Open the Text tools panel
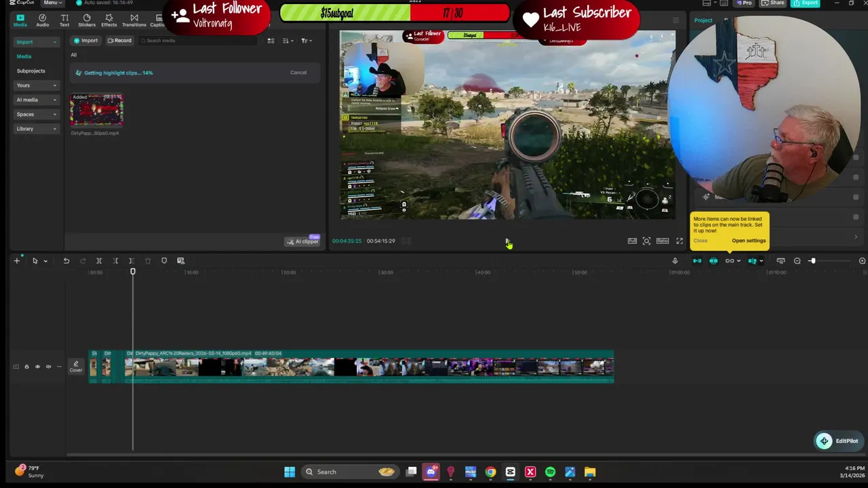The image size is (868, 488). coord(64,20)
